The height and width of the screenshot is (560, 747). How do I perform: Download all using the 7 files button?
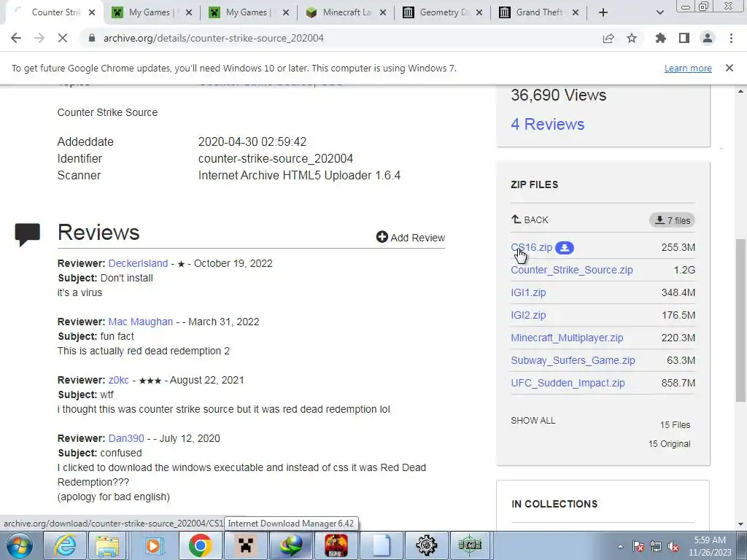[x=672, y=220]
